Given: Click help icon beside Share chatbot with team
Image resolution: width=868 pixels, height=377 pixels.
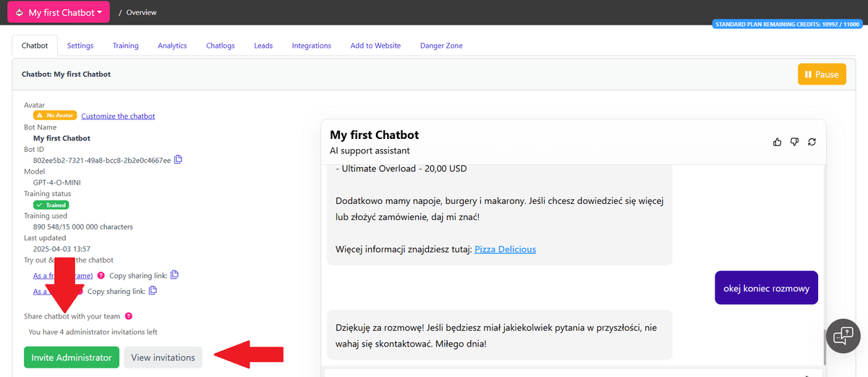Looking at the screenshot, I should [128, 316].
